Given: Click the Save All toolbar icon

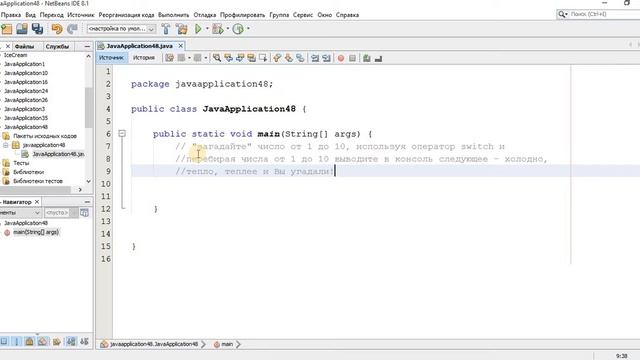Looking at the screenshot, I should click(37, 29).
